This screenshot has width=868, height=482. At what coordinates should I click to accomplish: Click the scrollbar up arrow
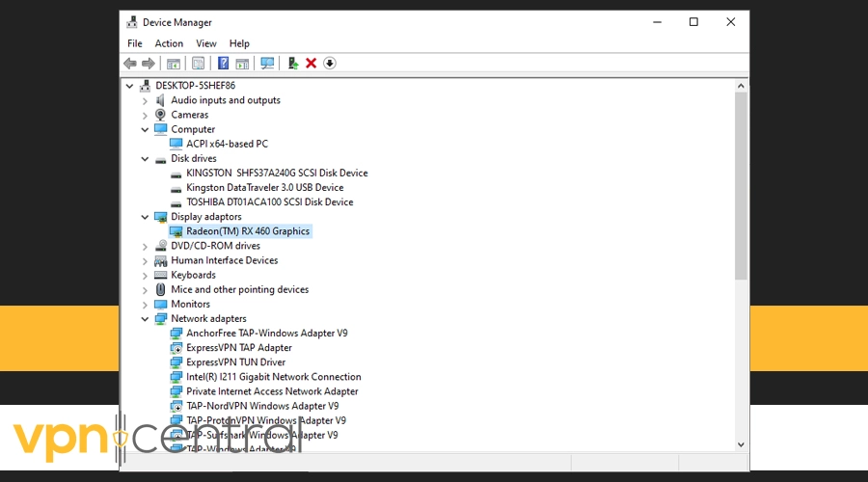(x=742, y=86)
